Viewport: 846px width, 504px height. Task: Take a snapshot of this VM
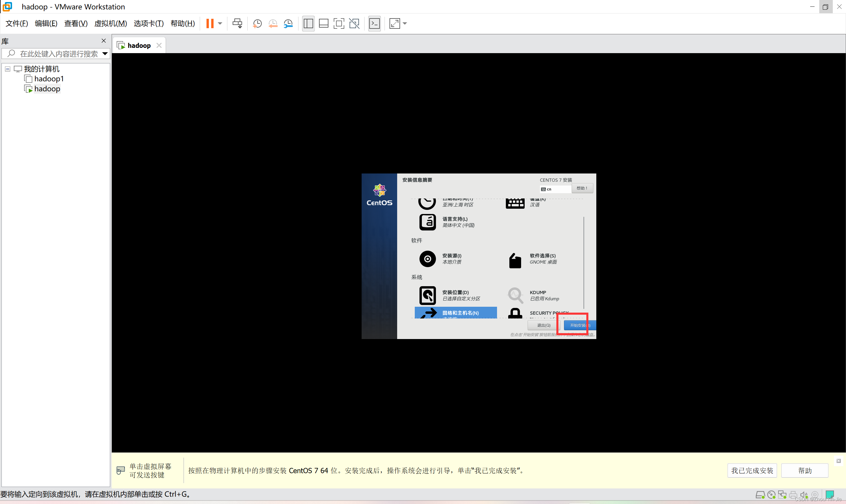click(257, 23)
